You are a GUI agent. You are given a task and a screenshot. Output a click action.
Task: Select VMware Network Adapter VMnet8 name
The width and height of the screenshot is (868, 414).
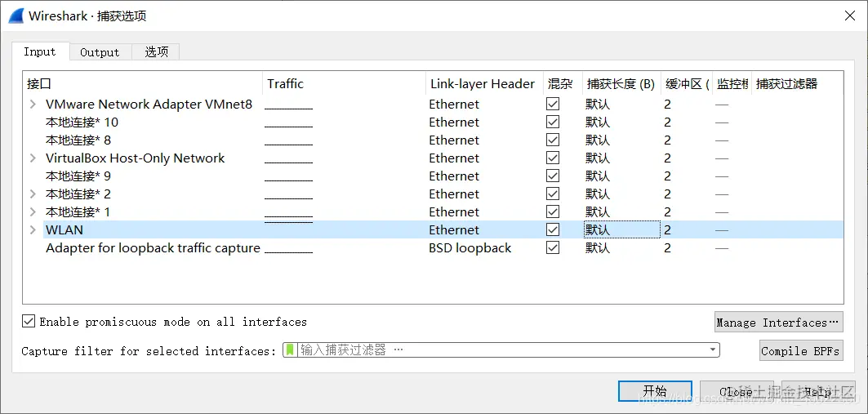click(149, 104)
